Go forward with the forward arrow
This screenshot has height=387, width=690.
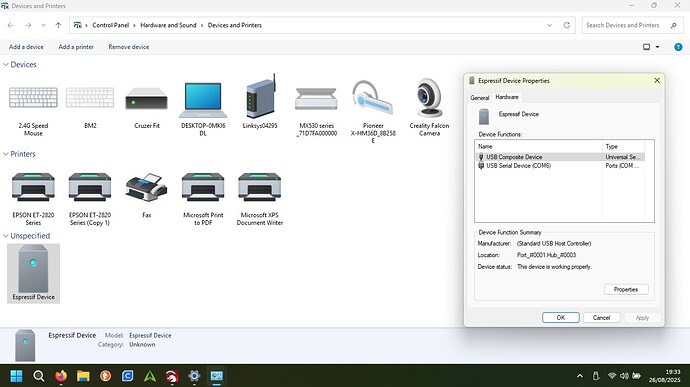coord(28,26)
